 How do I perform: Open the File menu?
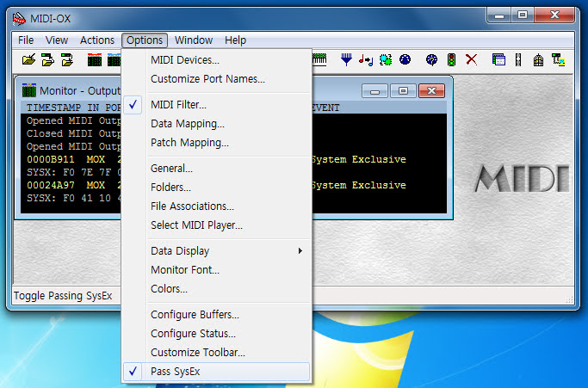(26, 40)
